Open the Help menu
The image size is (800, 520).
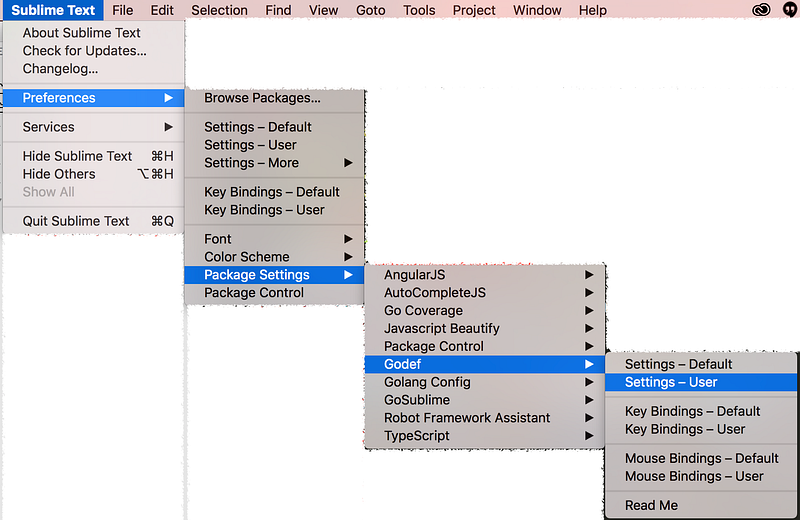593,10
